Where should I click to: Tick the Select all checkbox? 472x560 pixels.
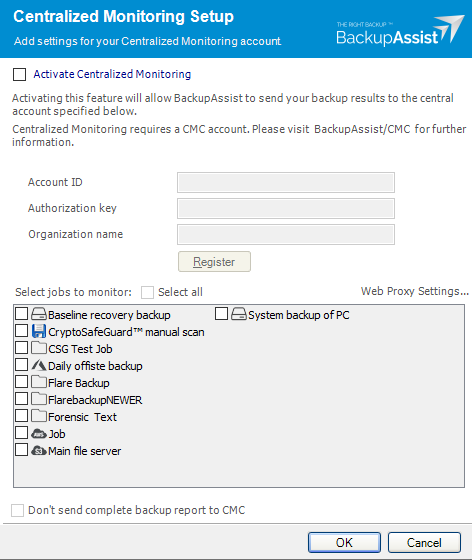click(x=147, y=292)
